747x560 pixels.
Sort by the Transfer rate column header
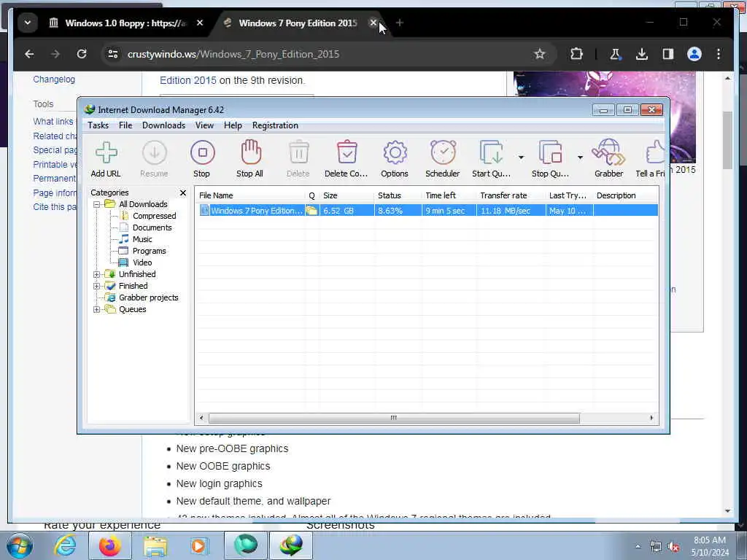click(511, 195)
